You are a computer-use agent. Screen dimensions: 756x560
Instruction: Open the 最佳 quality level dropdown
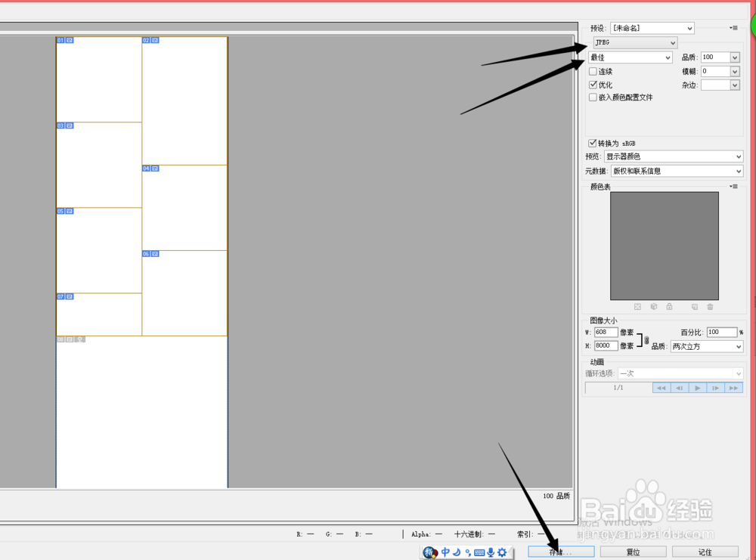coord(631,57)
